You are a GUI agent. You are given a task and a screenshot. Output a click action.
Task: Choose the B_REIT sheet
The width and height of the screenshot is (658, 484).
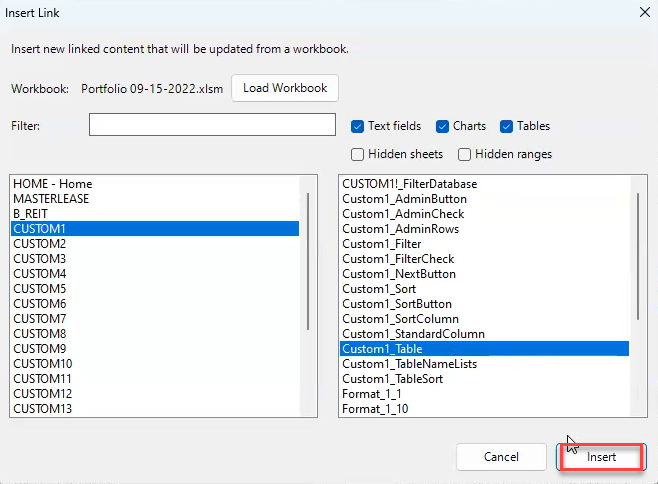point(155,214)
